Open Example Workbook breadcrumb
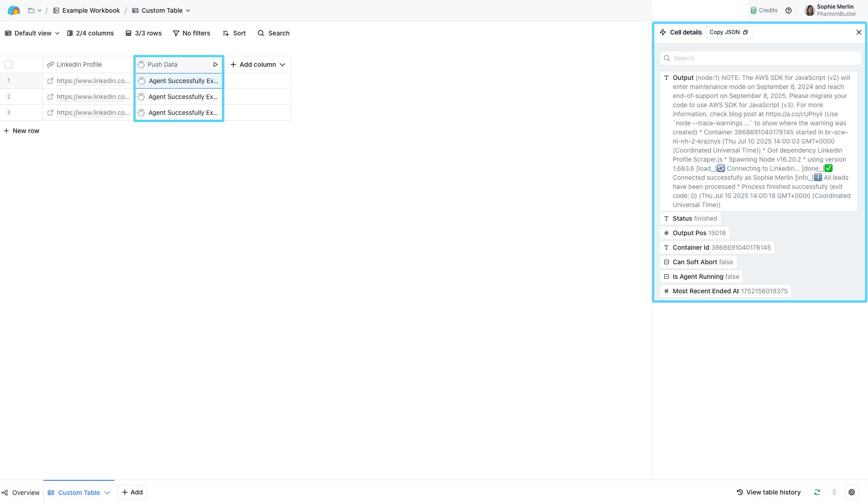 [x=86, y=10]
